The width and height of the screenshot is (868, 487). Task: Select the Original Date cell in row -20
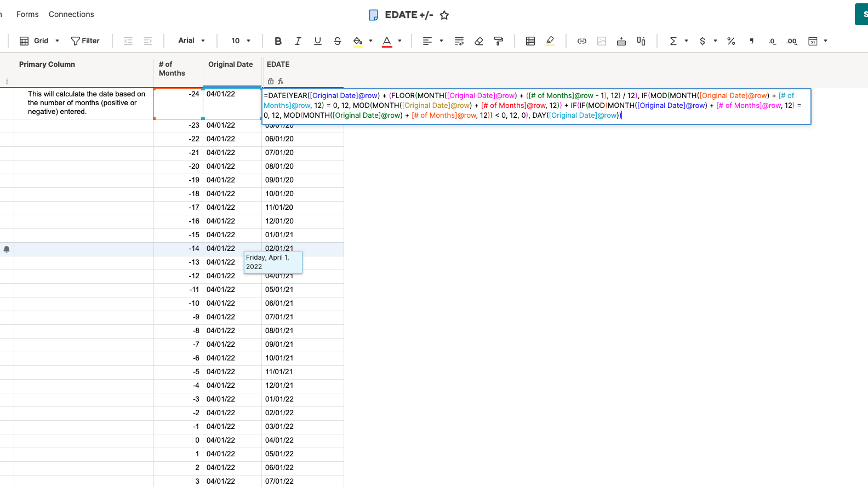[232, 167]
